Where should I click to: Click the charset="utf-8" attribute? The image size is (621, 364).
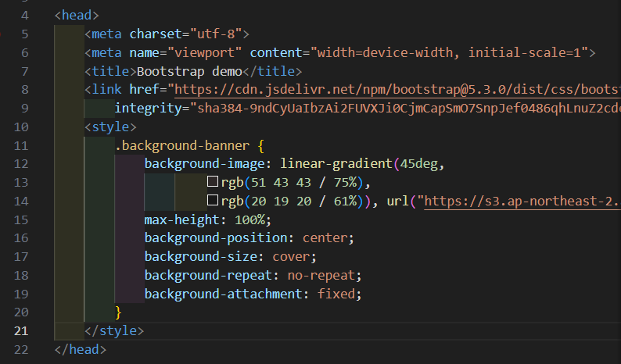coord(185,34)
